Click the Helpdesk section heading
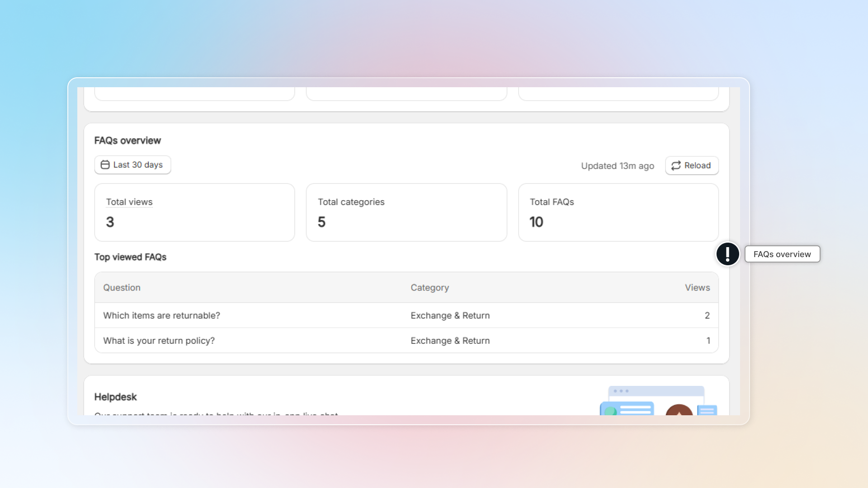 tap(115, 397)
